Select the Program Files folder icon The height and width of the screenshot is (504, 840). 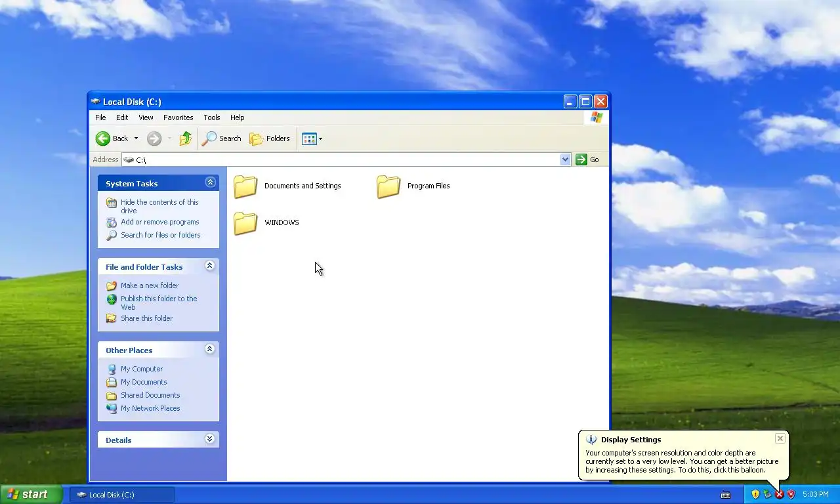[x=388, y=186]
